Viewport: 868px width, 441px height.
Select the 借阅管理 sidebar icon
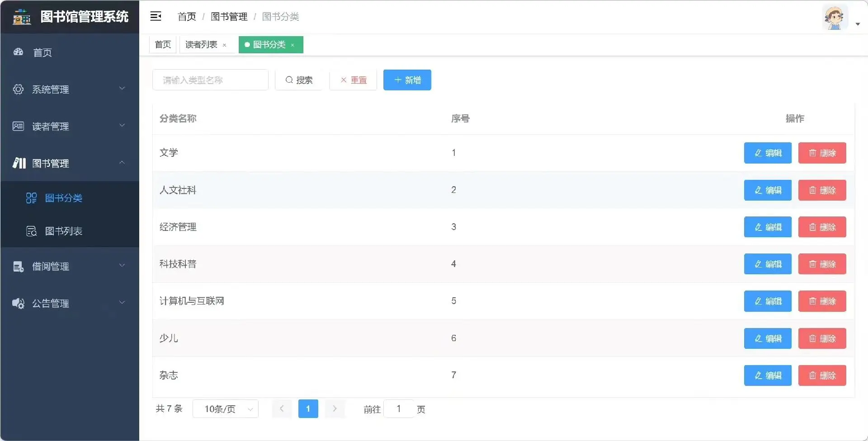tap(18, 266)
